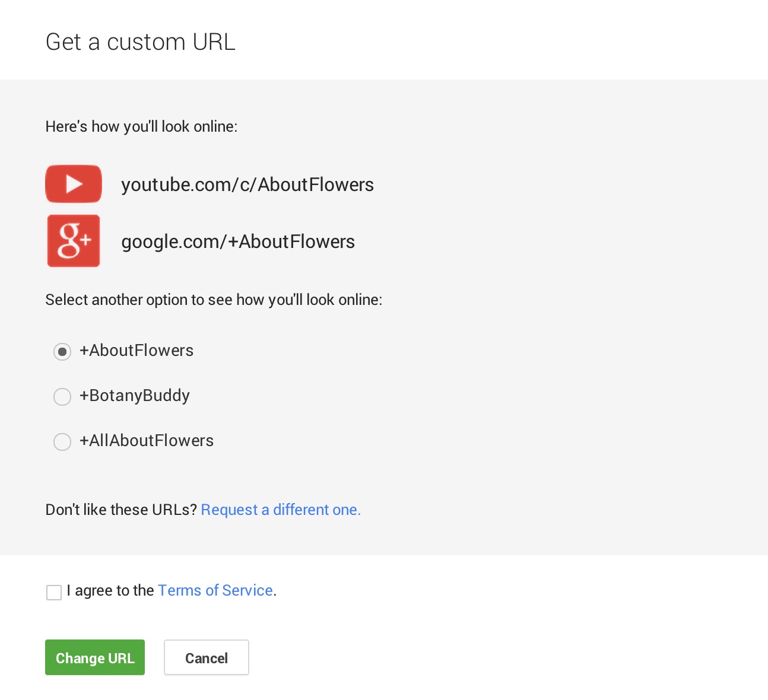The width and height of the screenshot is (768, 700).
Task: Check the Terms of Service agreement checkbox
Action: coord(54,592)
